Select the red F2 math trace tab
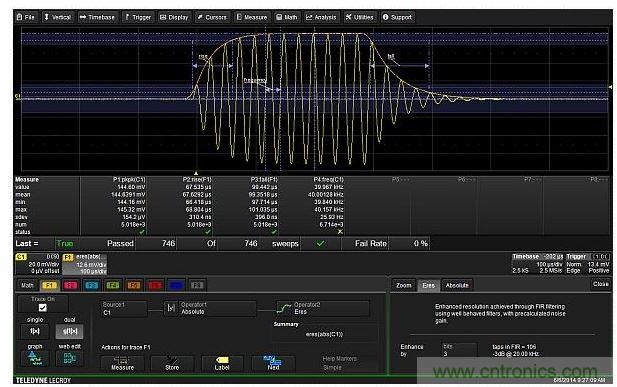This screenshot has width=617, height=387. click(x=70, y=285)
